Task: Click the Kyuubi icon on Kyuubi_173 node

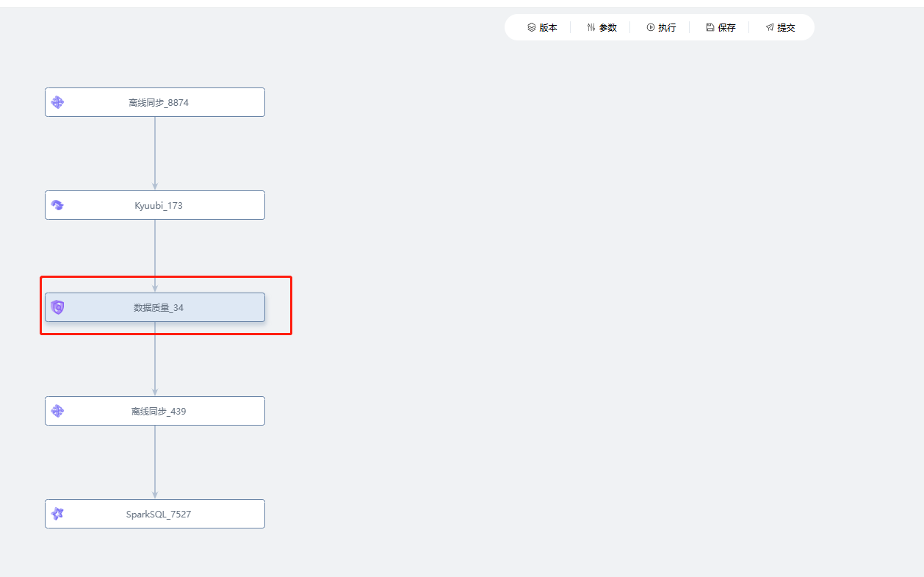Action: (57, 205)
